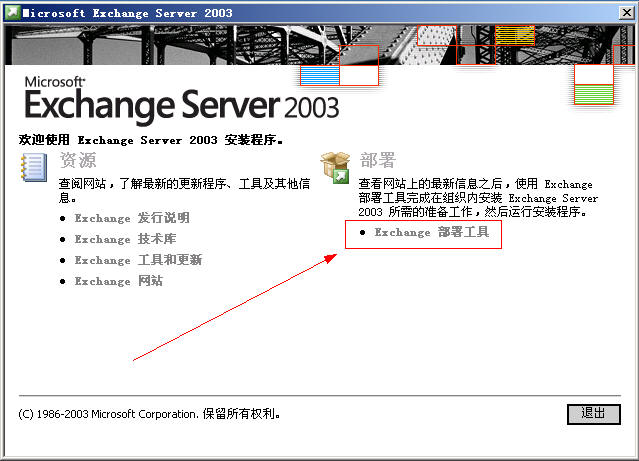This screenshot has height=461, width=639.
Task: Open the Exchange 工具和更新 link
Action: click(x=138, y=260)
